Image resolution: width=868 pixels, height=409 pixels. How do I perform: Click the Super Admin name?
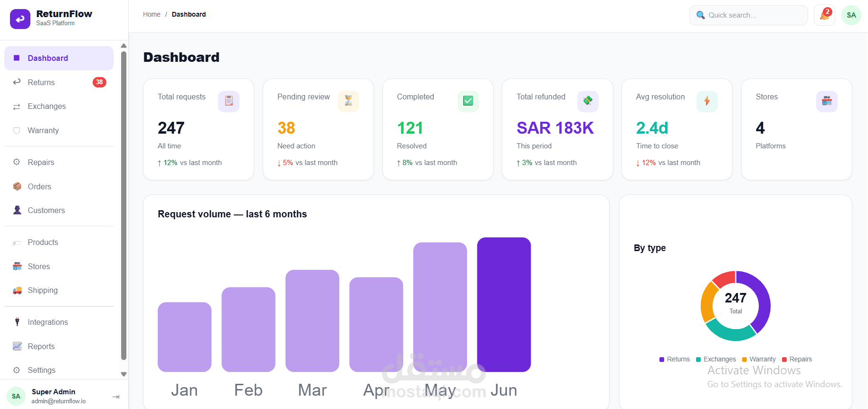click(53, 392)
